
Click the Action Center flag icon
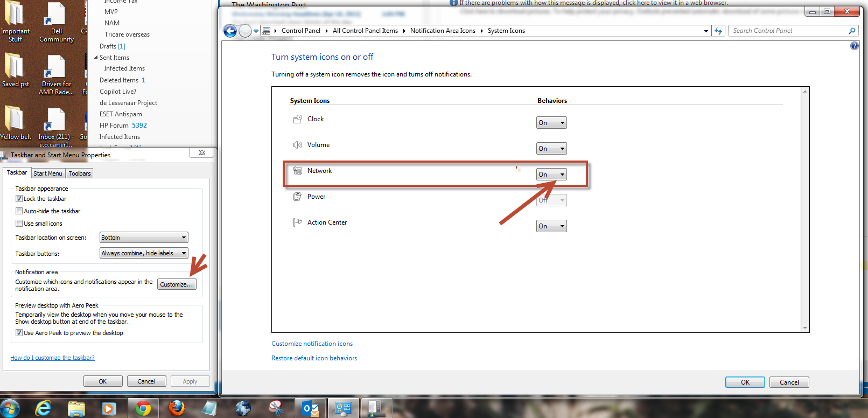(297, 222)
